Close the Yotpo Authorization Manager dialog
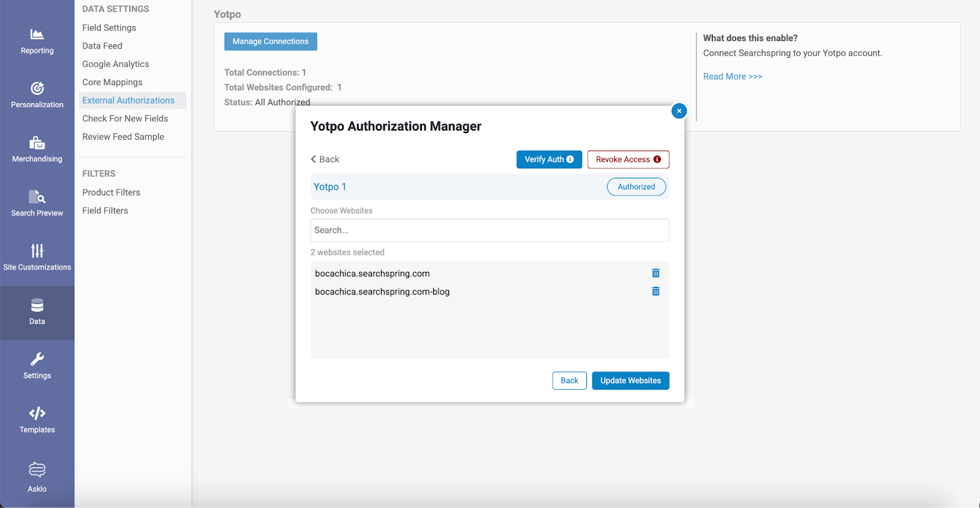 tap(679, 111)
